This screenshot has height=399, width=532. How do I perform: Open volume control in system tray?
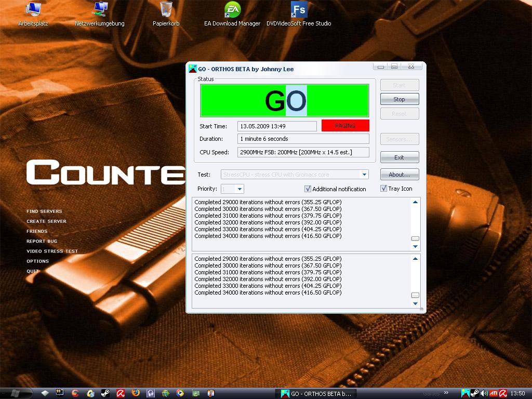coord(484,393)
